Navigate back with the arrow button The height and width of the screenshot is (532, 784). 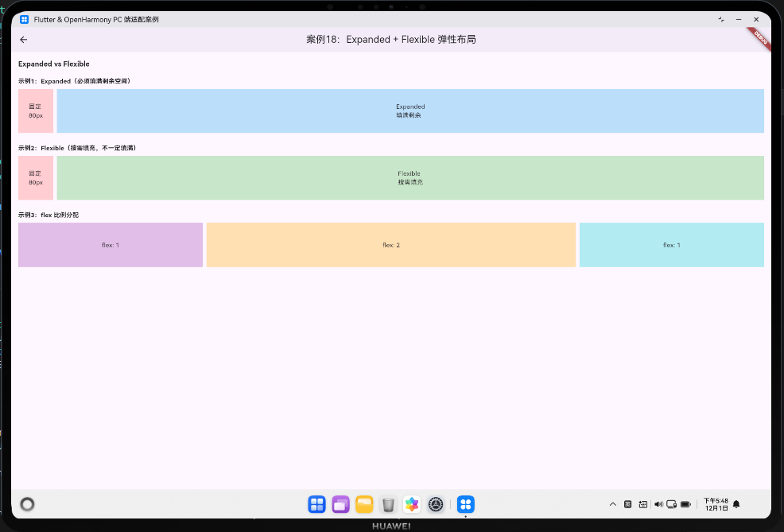(23, 39)
